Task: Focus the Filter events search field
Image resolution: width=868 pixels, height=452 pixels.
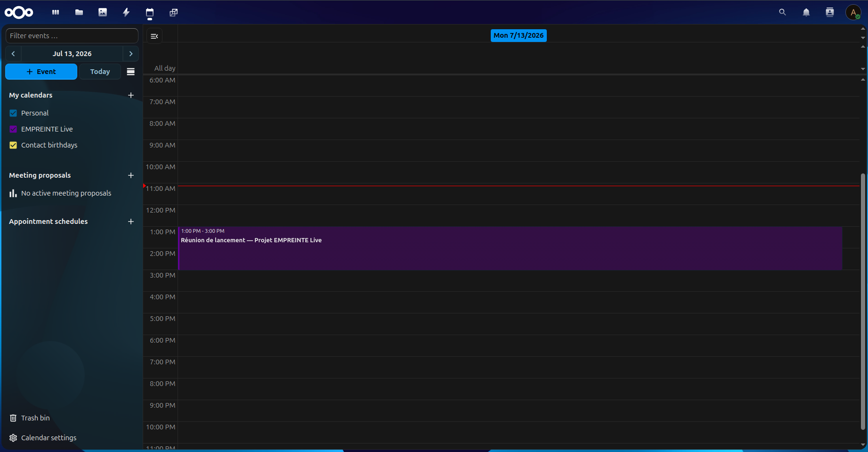Action: point(72,36)
